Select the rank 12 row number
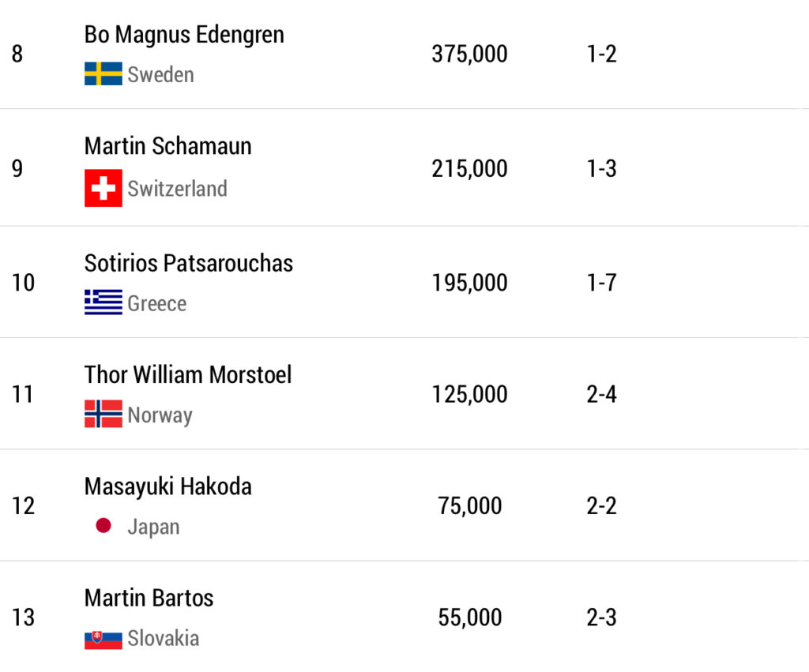809x672 pixels. 24,505
